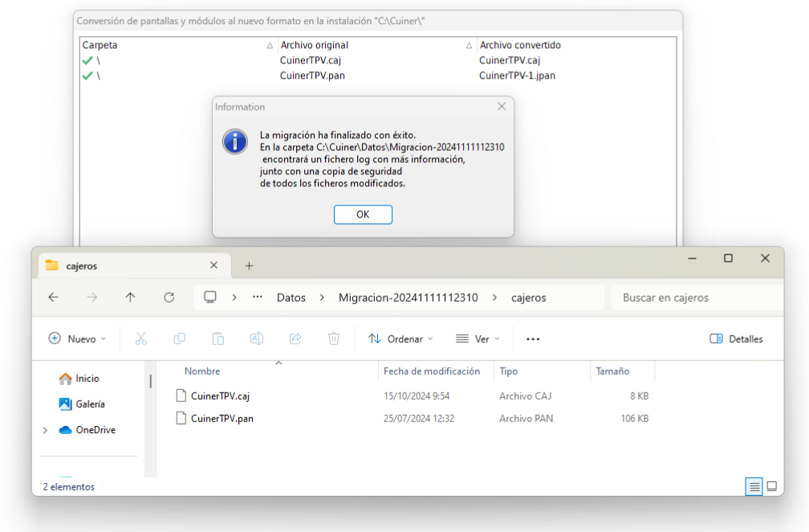Click the blue information icon in the dialog
This screenshot has height=532, width=809.
[234, 141]
